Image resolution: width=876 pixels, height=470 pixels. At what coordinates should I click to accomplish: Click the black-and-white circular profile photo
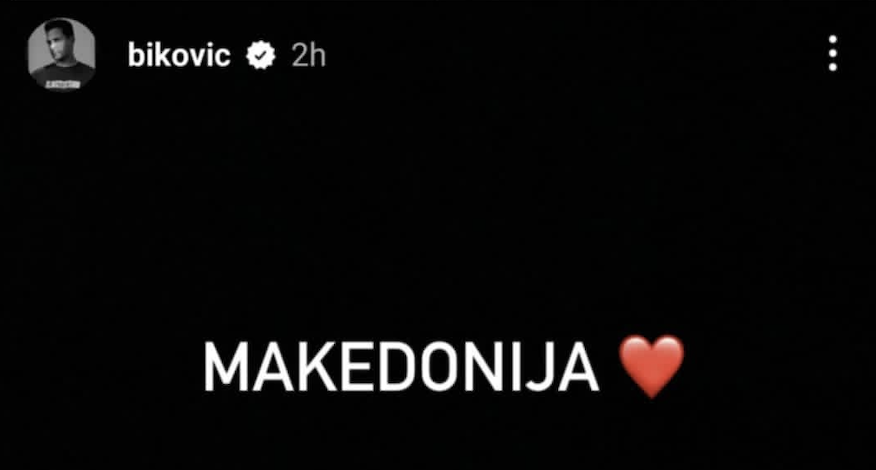click(61, 55)
